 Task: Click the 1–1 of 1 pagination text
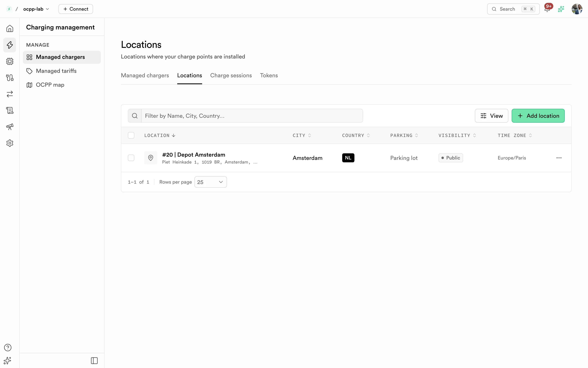[138, 182]
